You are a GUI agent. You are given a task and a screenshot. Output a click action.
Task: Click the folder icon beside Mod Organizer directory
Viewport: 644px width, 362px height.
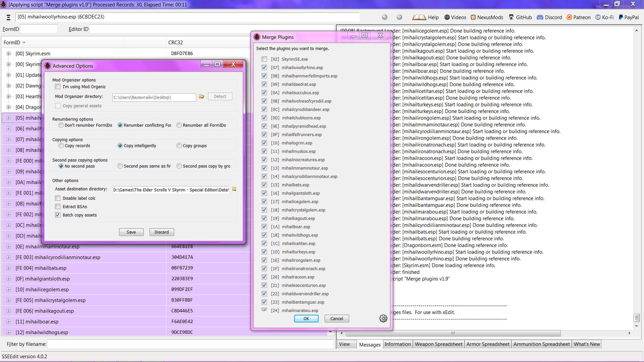click(201, 97)
